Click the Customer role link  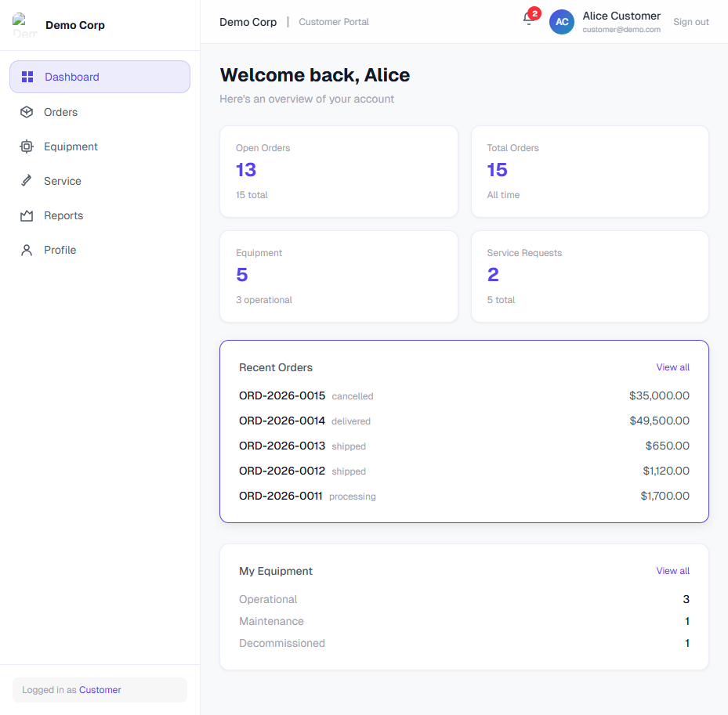point(100,690)
